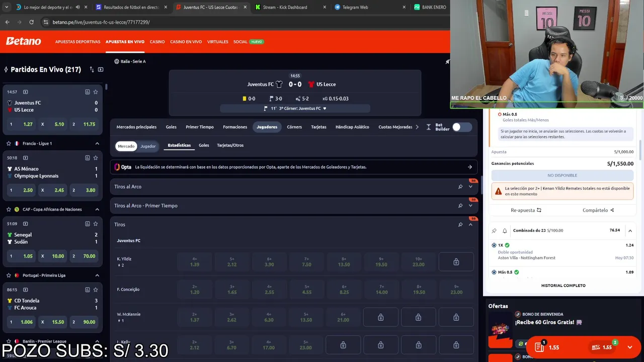Open Apuestas Deportivas menu

click(77, 42)
